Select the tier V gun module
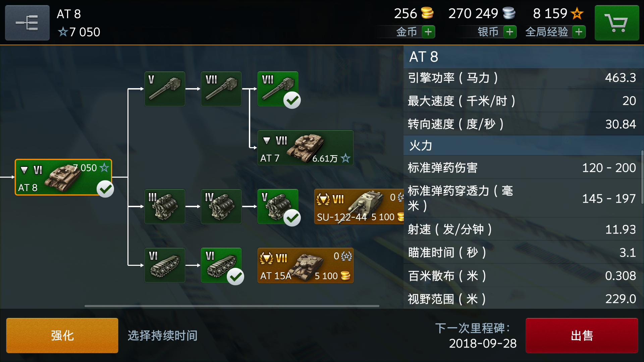Viewport: 644px width, 362px height. click(165, 89)
